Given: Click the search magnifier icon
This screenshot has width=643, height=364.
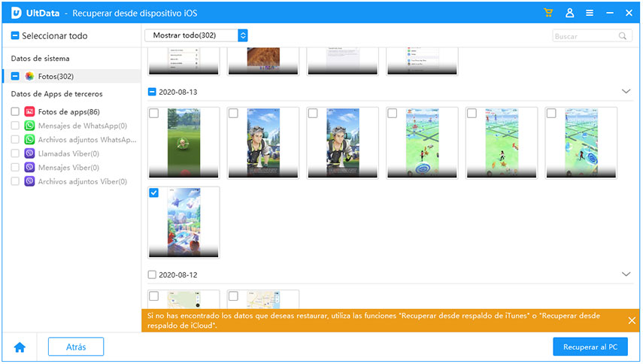Looking at the screenshot, I should pyautogui.click(x=623, y=35).
